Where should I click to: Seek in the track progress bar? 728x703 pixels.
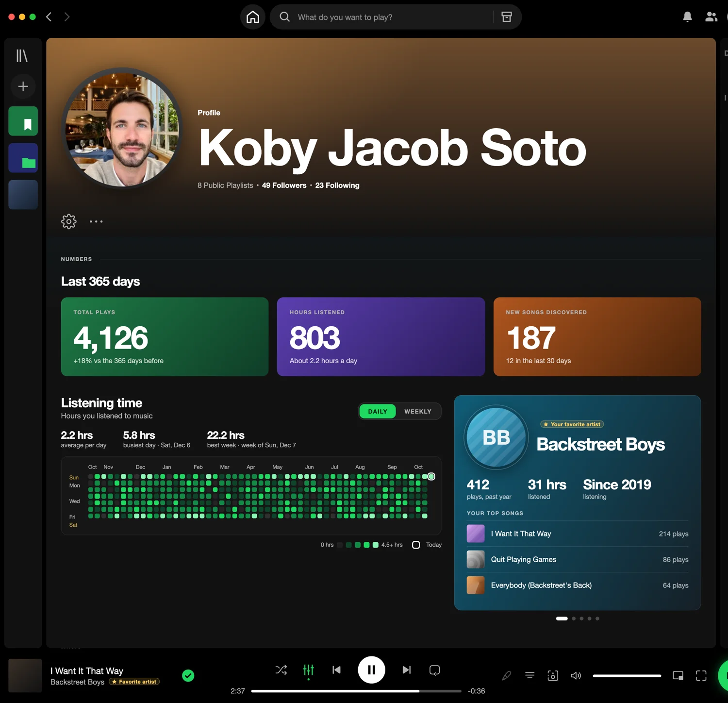(356, 691)
